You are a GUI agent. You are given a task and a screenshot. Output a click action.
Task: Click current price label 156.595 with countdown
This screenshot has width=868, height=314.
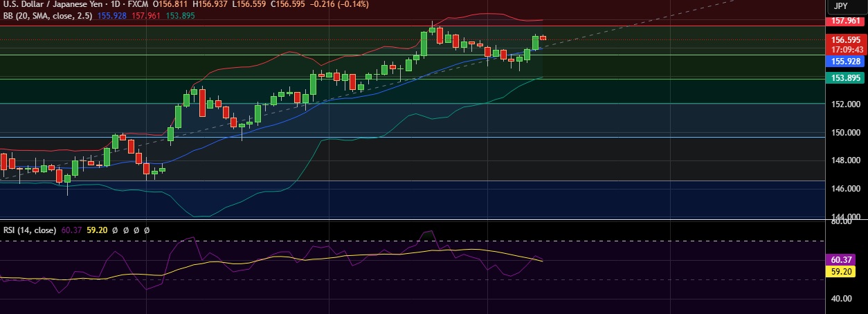coord(846,44)
